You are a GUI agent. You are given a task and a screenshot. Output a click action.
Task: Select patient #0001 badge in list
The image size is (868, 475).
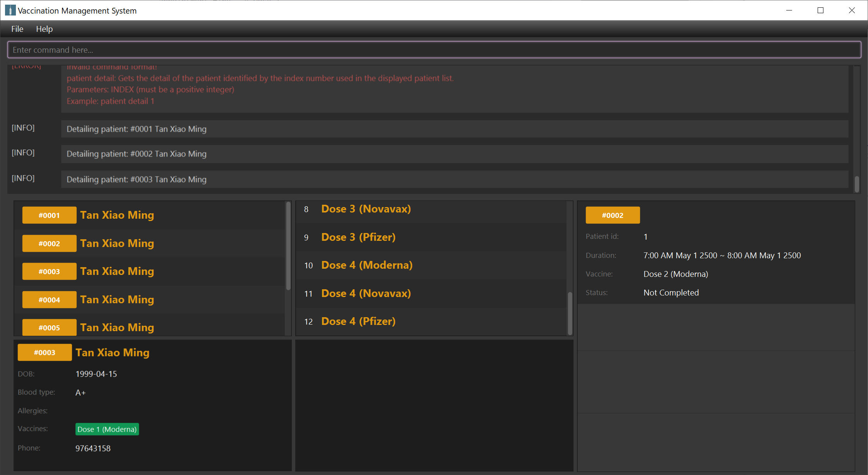(49, 215)
